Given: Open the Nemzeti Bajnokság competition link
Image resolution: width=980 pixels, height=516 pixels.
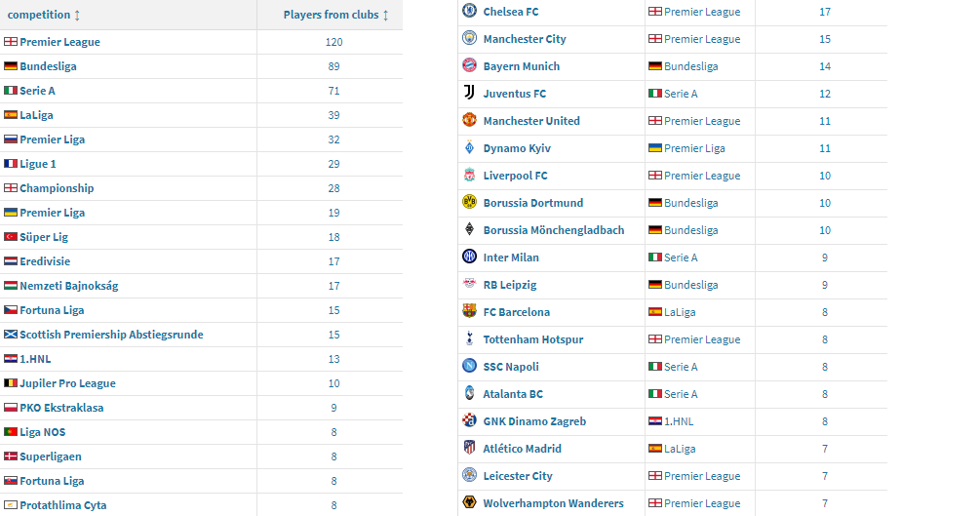Looking at the screenshot, I should pos(69,286).
